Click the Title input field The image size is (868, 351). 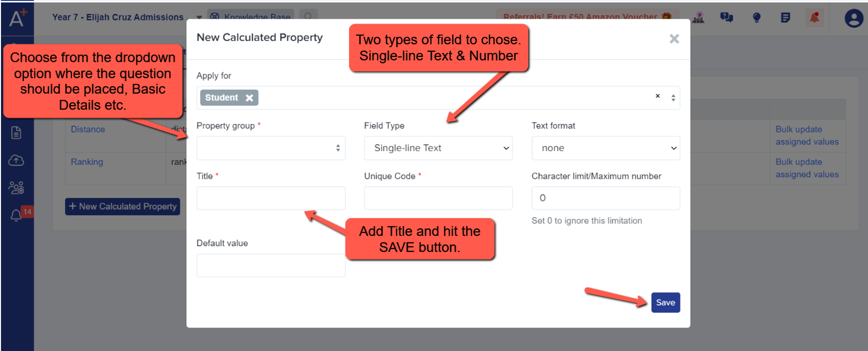click(271, 198)
